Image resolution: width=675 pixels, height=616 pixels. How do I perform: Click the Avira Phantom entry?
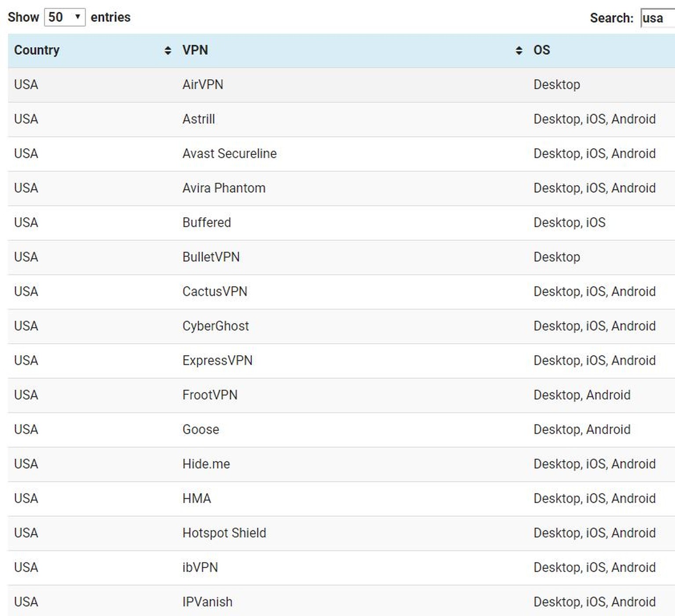point(224,188)
